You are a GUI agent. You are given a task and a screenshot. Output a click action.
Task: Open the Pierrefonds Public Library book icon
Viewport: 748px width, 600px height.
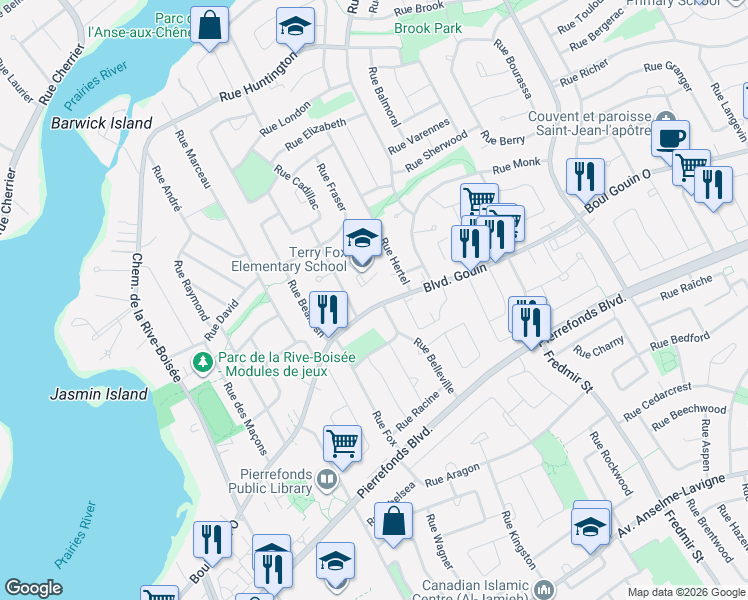pos(327,479)
